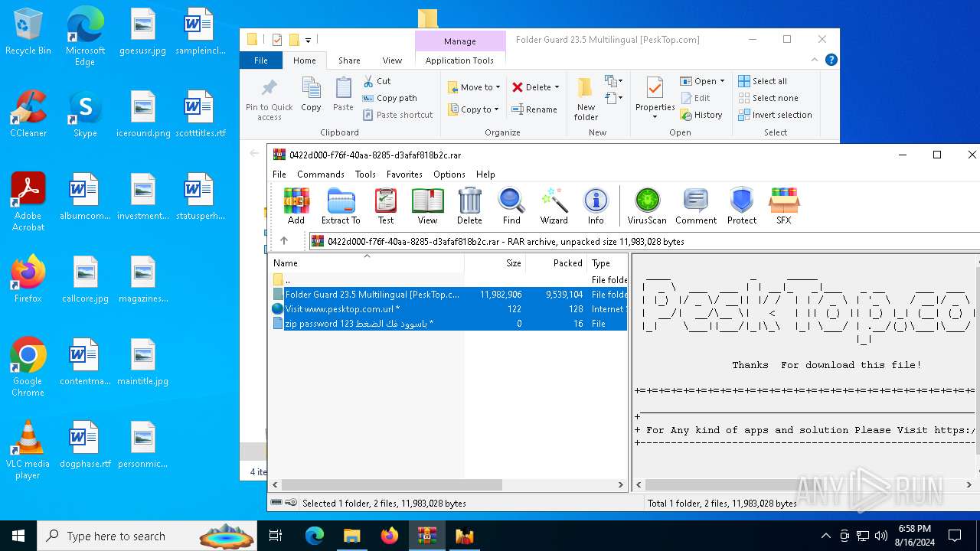Viewport: 980px width, 551px height.
Task: Open Skype desktop shortcut
Action: pyautogui.click(x=85, y=114)
